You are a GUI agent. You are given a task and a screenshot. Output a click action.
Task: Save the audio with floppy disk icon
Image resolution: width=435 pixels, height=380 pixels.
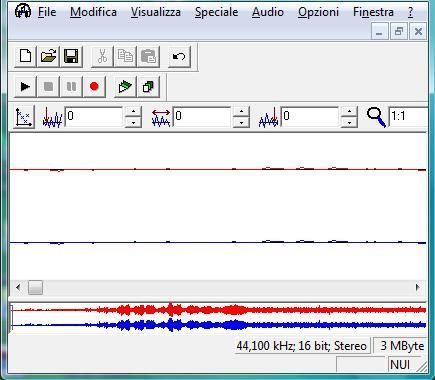[71, 56]
